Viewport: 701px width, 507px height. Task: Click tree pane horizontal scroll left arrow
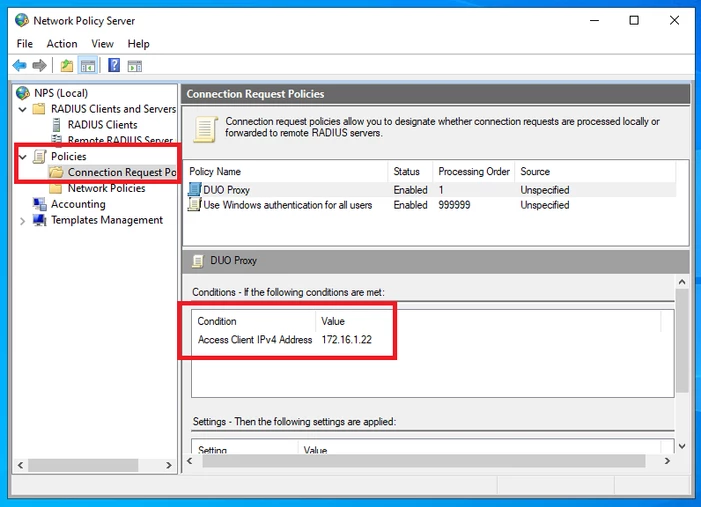tap(21, 465)
